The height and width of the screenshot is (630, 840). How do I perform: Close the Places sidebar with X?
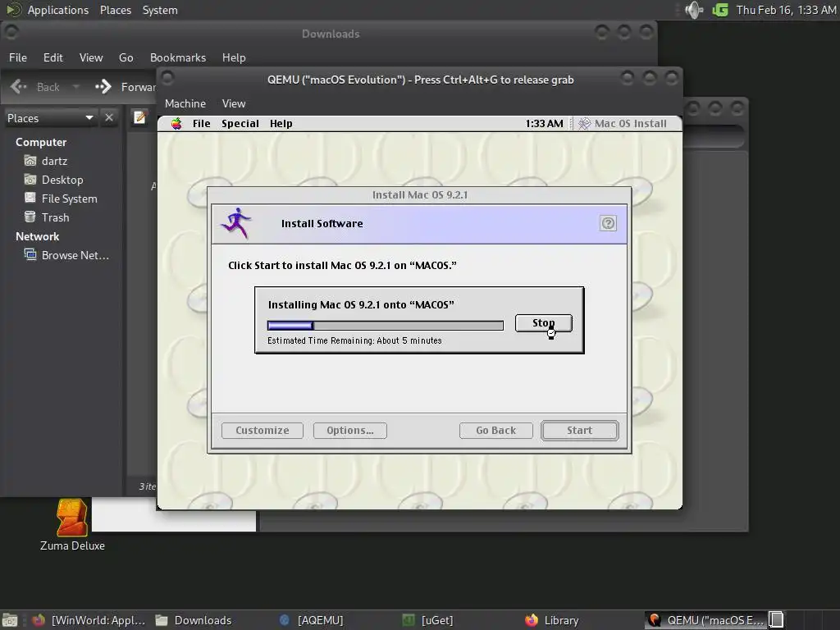pyautogui.click(x=109, y=118)
